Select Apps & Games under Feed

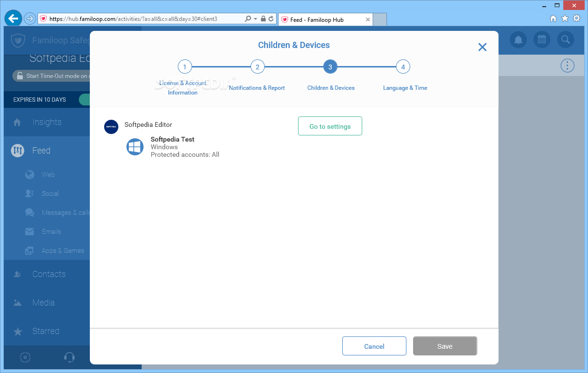coord(63,250)
